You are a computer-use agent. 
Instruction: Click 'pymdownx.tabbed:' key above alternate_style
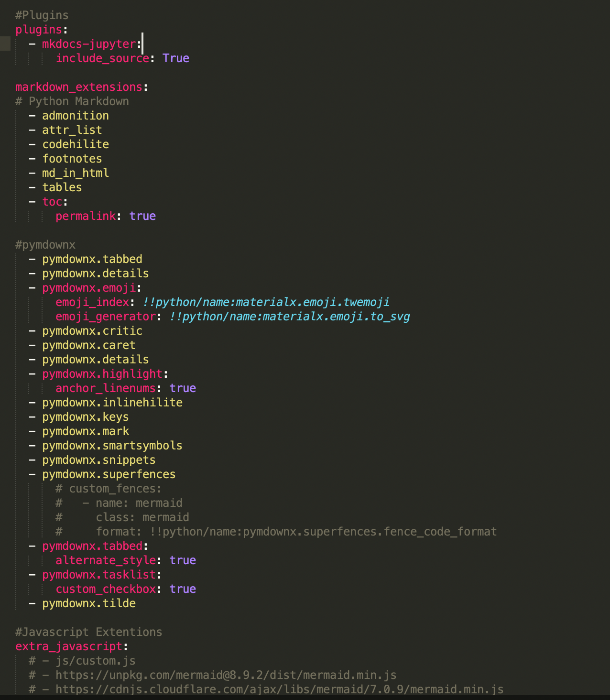point(92,546)
